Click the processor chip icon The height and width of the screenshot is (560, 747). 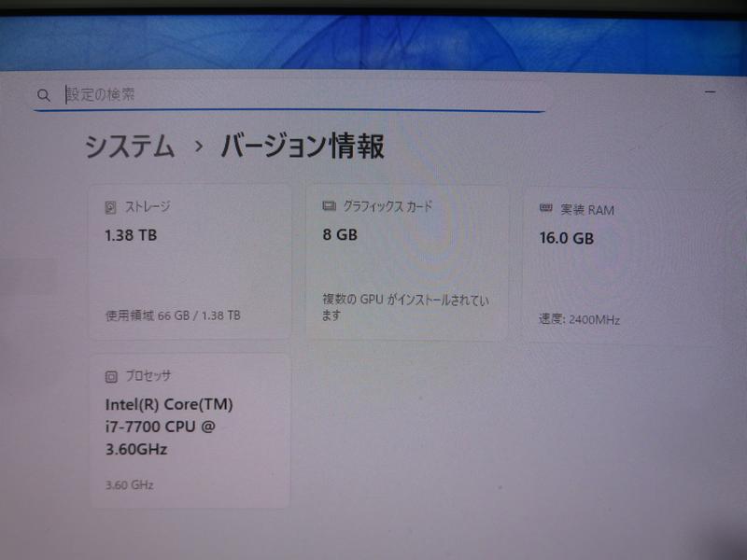pyautogui.click(x=111, y=377)
